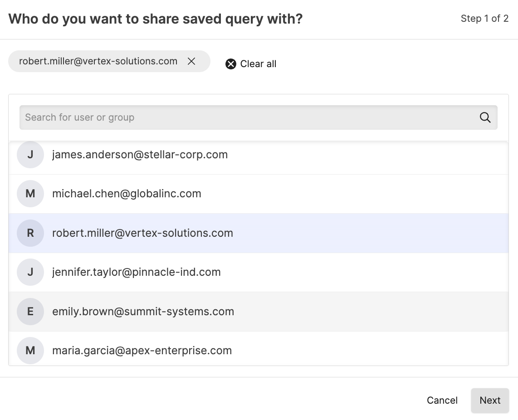The height and width of the screenshot is (420, 518).
Task: Select james.anderson@stellar-corp.com from the list
Action: pyautogui.click(x=140, y=155)
